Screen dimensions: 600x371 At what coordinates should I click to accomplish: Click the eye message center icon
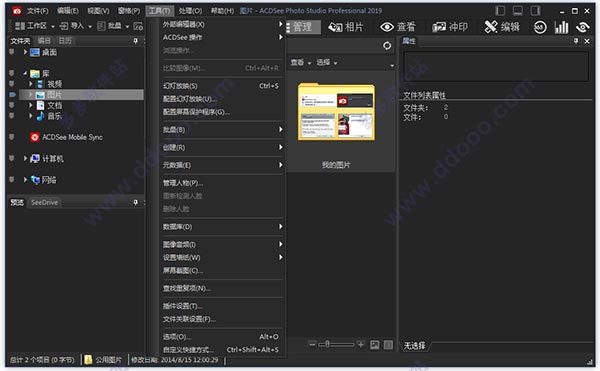click(583, 27)
